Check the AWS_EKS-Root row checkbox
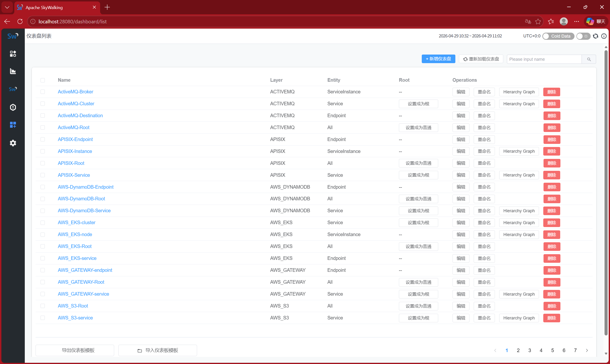Image resolution: width=610 pixels, height=364 pixels. point(43,247)
